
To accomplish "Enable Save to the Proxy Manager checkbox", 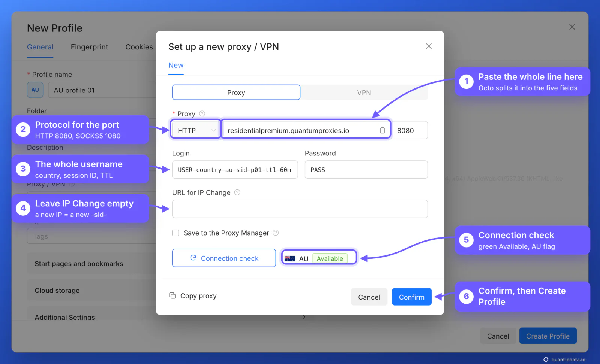I will (x=175, y=233).
